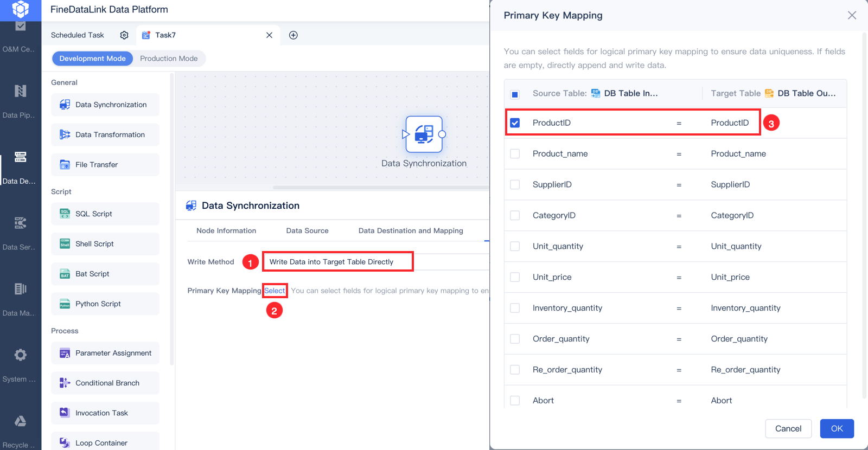Choose the Shell Script node item
The image size is (868, 450).
[x=105, y=244]
